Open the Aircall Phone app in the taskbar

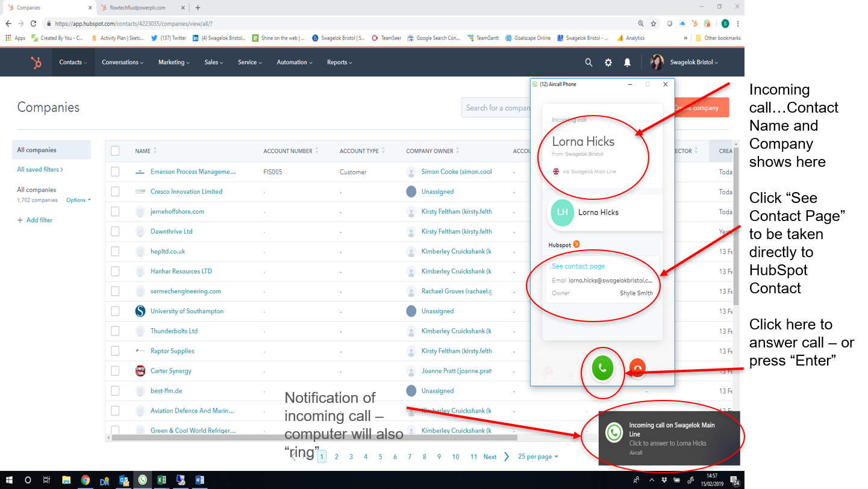[142, 480]
